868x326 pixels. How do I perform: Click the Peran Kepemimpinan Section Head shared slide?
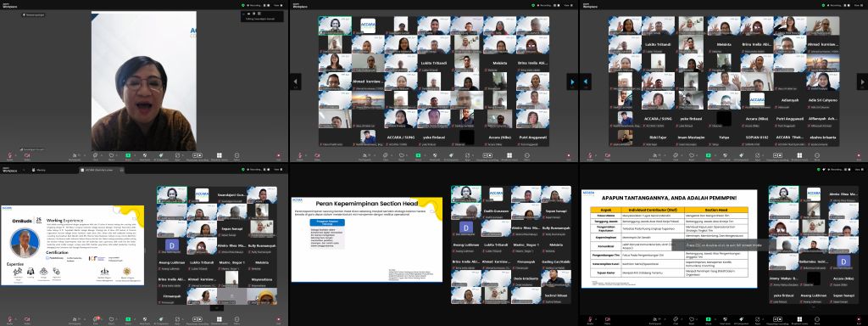(366, 239)
